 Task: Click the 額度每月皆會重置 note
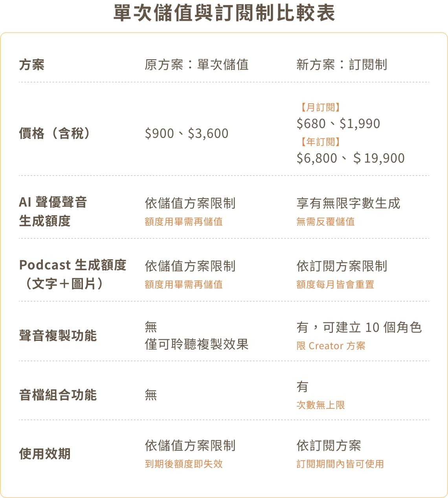[335, 284]
